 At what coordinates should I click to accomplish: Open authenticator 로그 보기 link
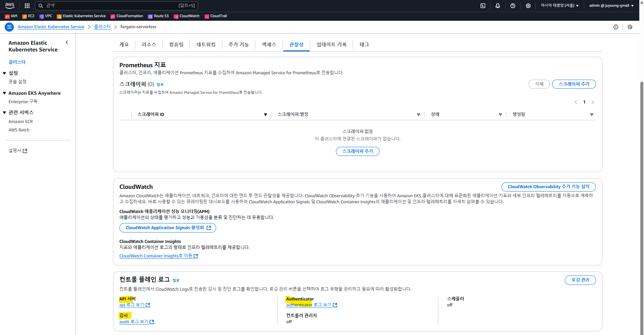point(312,305)
